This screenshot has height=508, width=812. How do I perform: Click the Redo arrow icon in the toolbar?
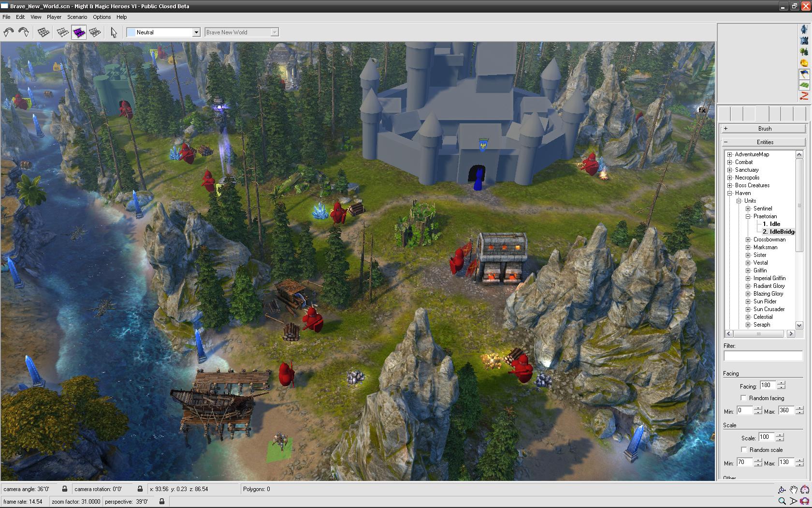[23, 32]
